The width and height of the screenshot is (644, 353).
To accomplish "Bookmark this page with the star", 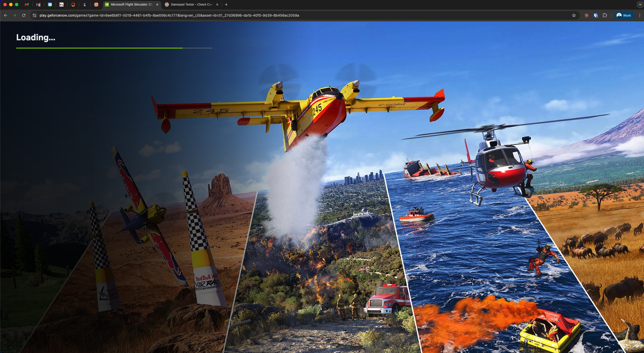I will [x=574, y=15].
